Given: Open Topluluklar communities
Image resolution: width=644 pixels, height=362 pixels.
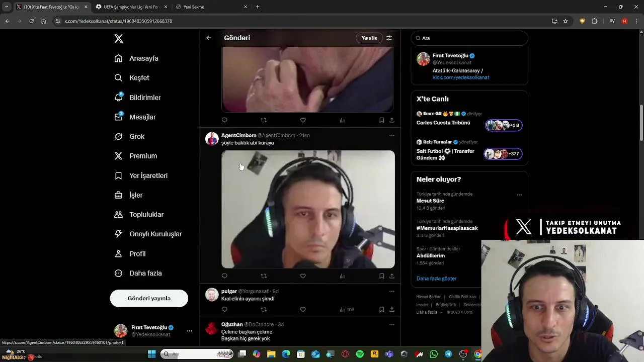Looking at the screenshot, I should [x=139, y=215].
